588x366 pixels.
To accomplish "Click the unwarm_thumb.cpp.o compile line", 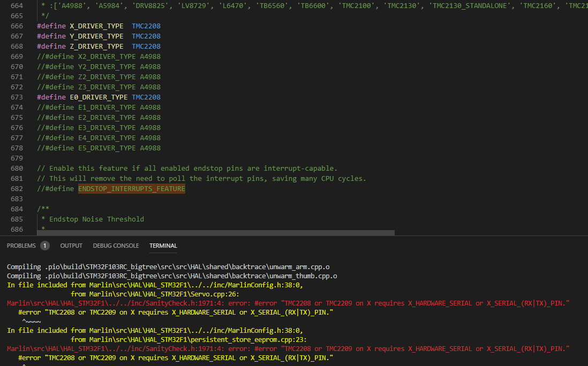I will coord(172,276).
